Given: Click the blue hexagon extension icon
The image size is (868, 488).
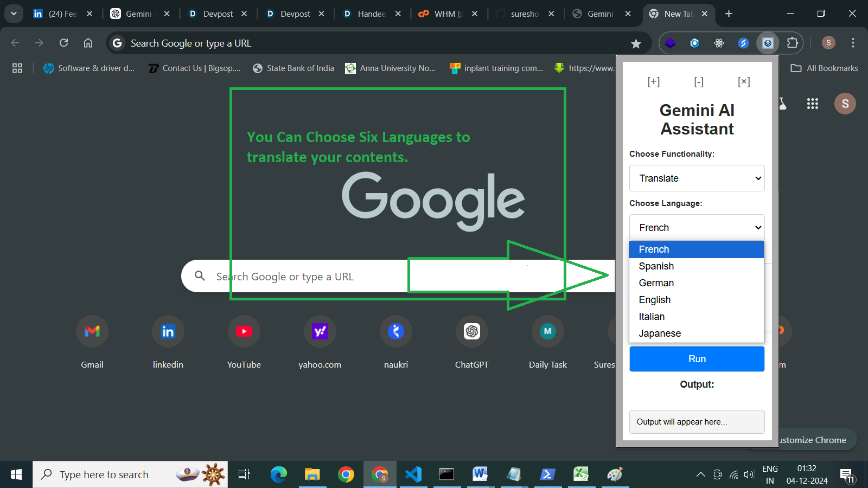Looking at the screenshot, I should tap(695, 43).
